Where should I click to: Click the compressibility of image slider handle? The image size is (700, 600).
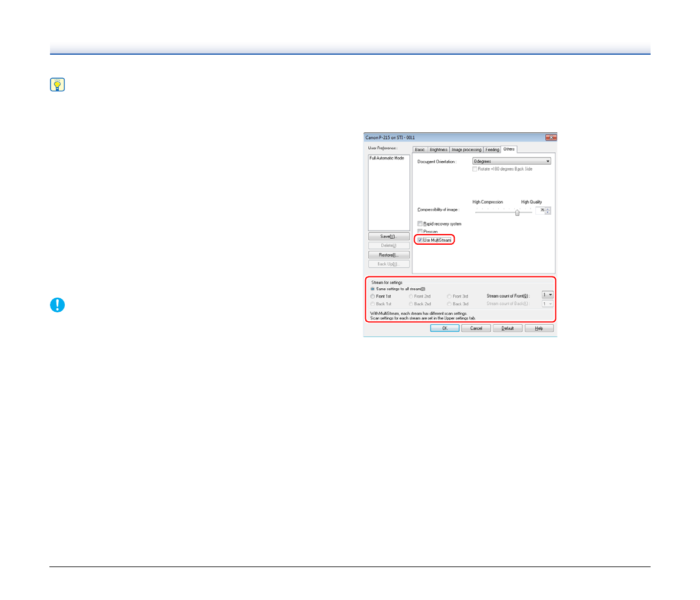click(x=517, y=212)
